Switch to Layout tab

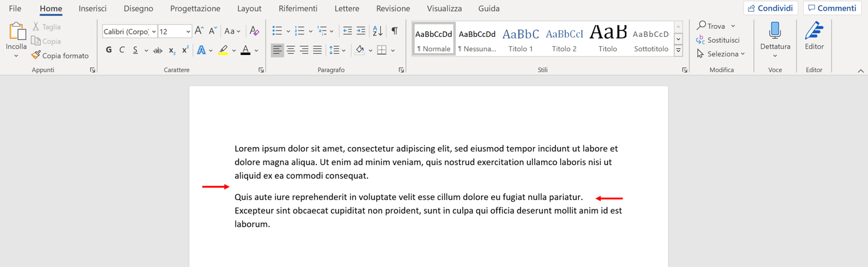coord(249,9)
